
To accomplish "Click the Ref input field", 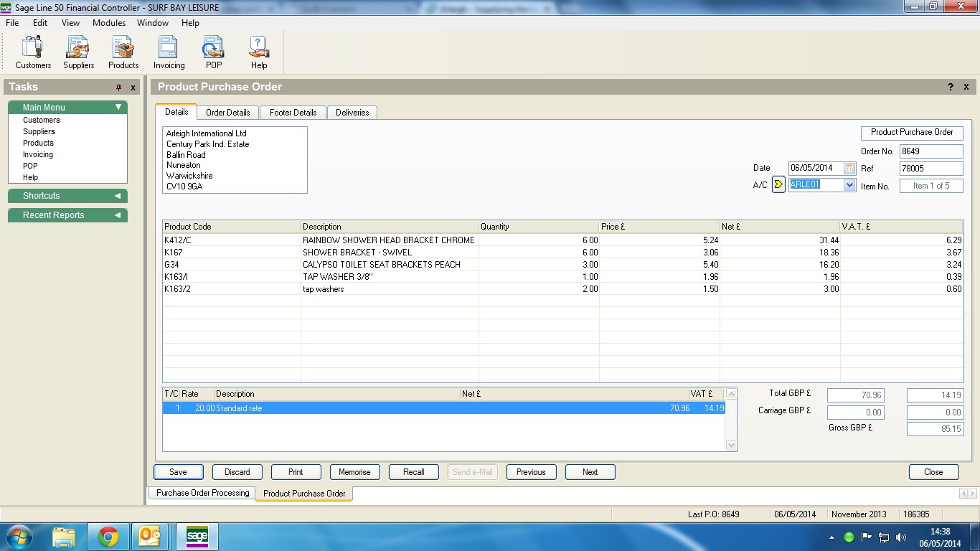I will tap(930, 169).
